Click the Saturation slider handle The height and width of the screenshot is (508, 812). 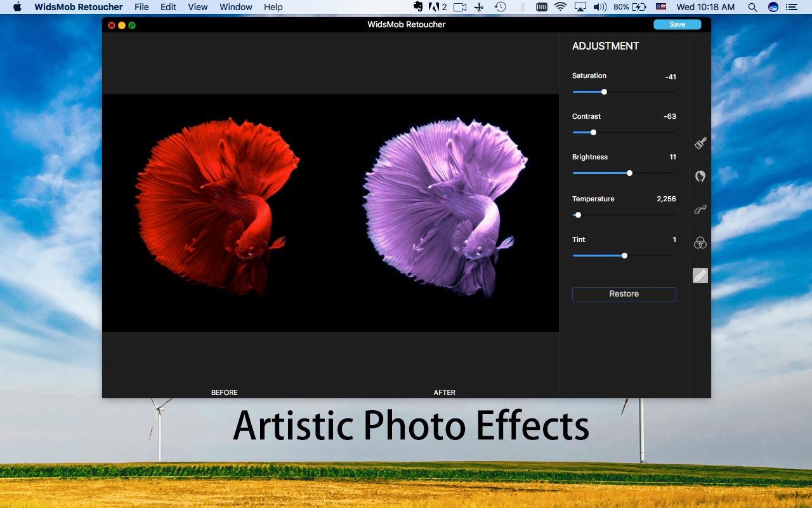point(604,91)
